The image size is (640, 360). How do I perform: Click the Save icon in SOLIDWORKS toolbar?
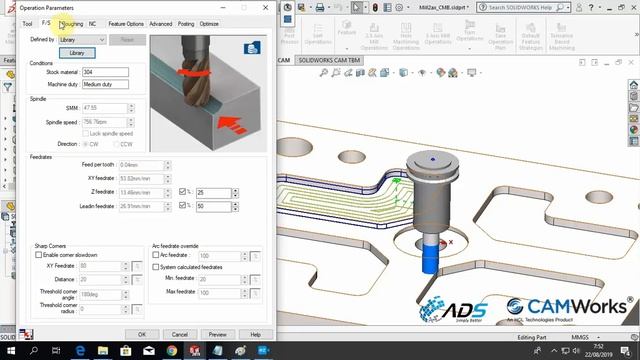pyautogui.click(x=302, y=7)
